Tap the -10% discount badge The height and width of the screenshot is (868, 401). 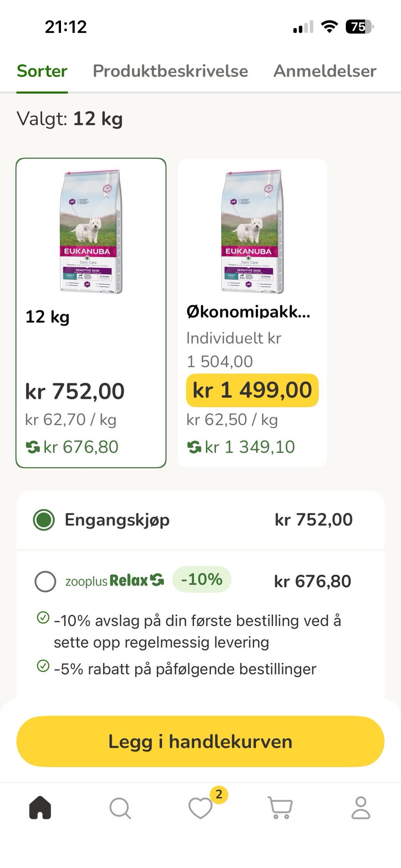click(201, 579)
